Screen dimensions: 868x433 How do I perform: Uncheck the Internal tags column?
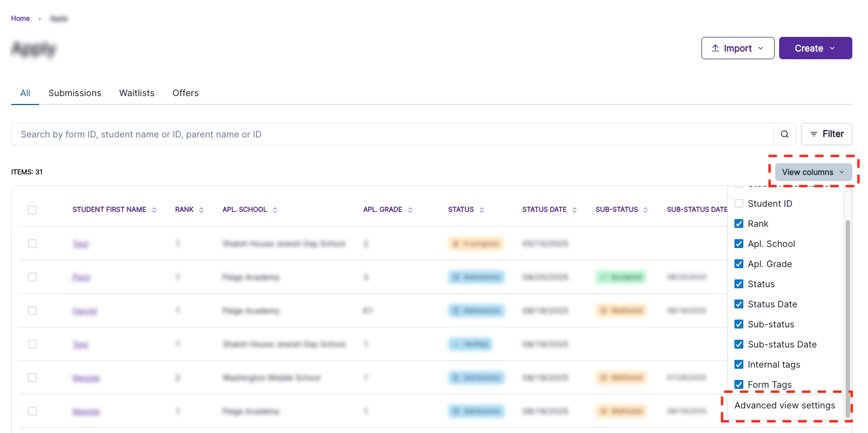click(x=739, y=364)
